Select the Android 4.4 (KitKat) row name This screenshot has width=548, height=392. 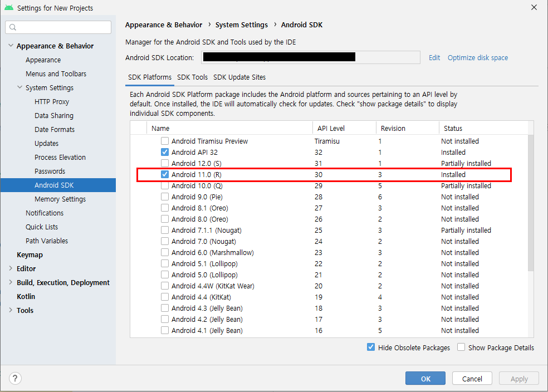(x=201, y=297)
